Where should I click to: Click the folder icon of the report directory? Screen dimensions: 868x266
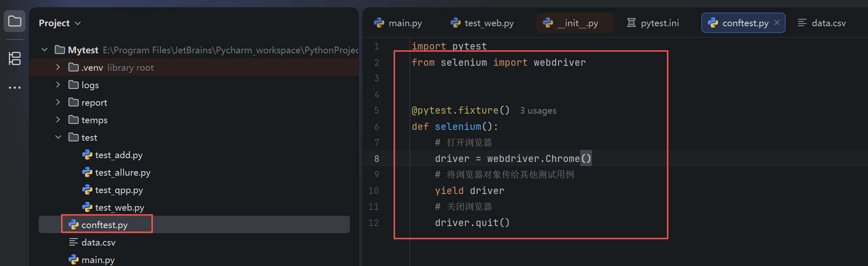74,102
